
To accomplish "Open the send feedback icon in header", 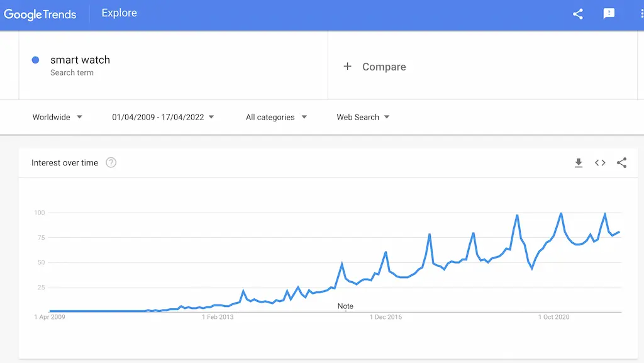I will (609, 14).
